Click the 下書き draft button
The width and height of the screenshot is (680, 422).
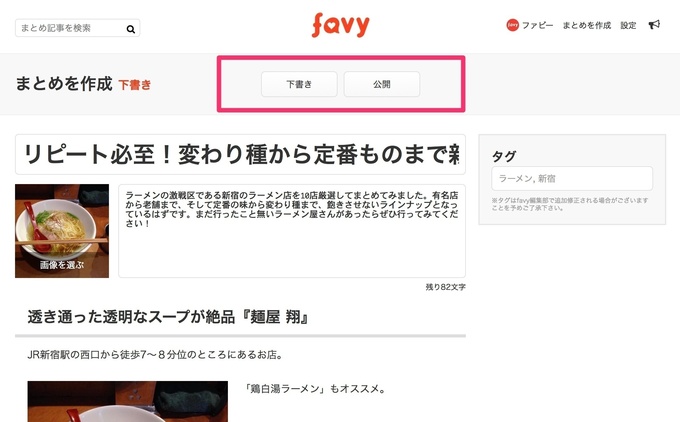299,84
